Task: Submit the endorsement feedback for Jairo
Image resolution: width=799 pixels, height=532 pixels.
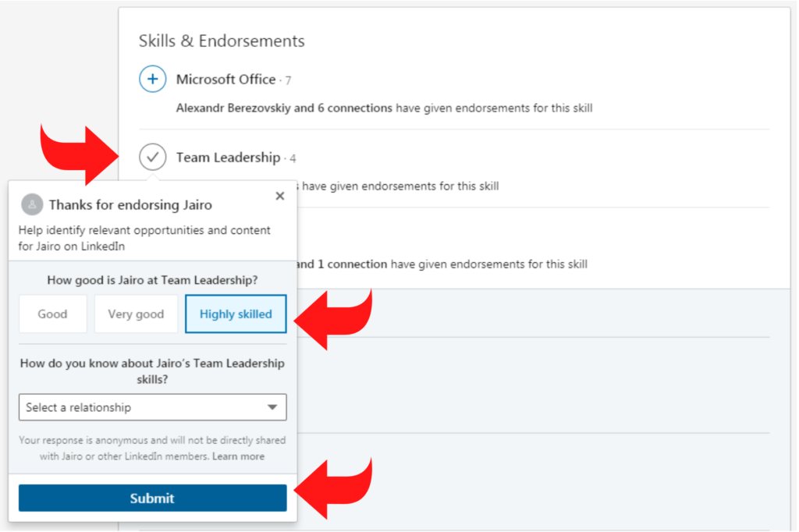Action: [x=152, y=498]
